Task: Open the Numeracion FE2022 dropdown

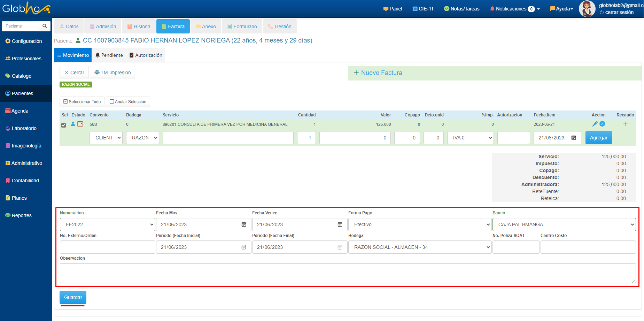Action: pos(107,224)
